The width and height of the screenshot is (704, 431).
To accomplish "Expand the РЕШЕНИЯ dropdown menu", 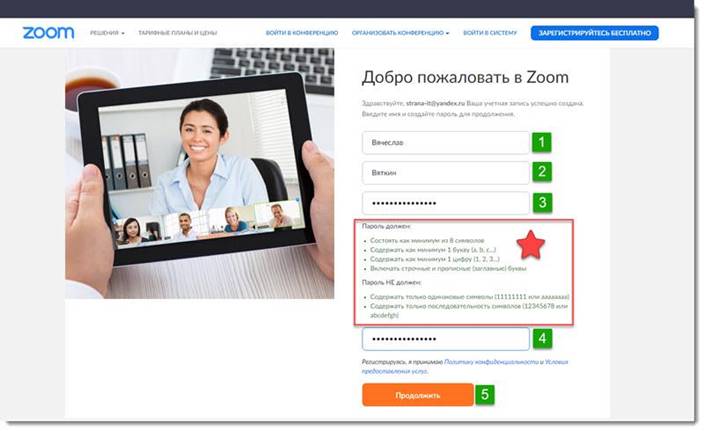I will click(107, 33).
